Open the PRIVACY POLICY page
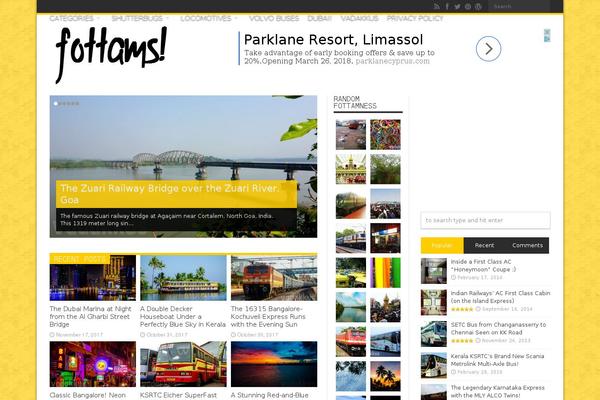 415,18
